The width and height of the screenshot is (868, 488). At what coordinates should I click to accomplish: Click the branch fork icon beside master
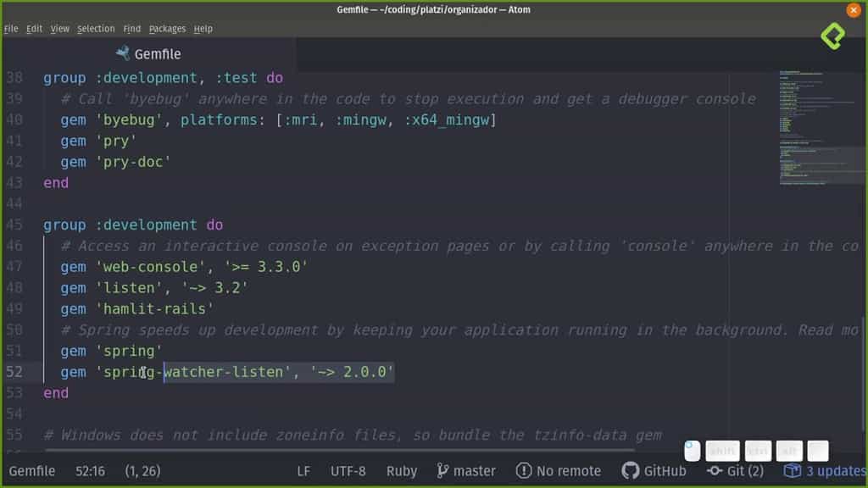coord(442,470)
